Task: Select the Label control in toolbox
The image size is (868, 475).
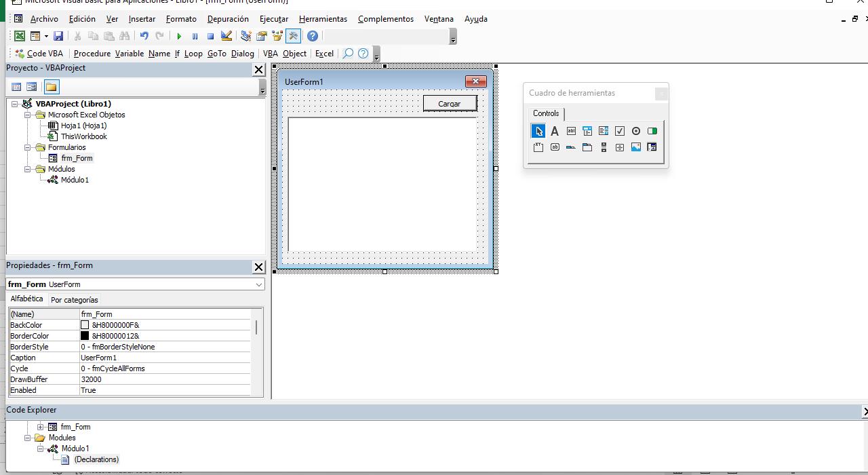Action: (554, 131)
